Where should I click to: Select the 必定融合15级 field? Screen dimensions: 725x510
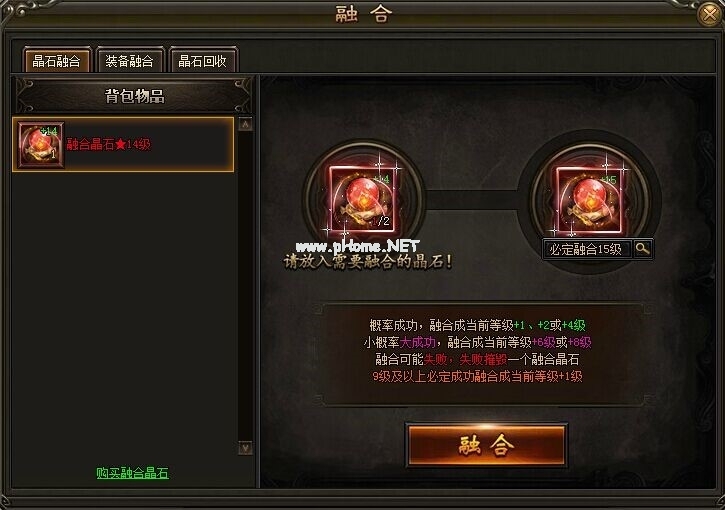click(586, 249)
